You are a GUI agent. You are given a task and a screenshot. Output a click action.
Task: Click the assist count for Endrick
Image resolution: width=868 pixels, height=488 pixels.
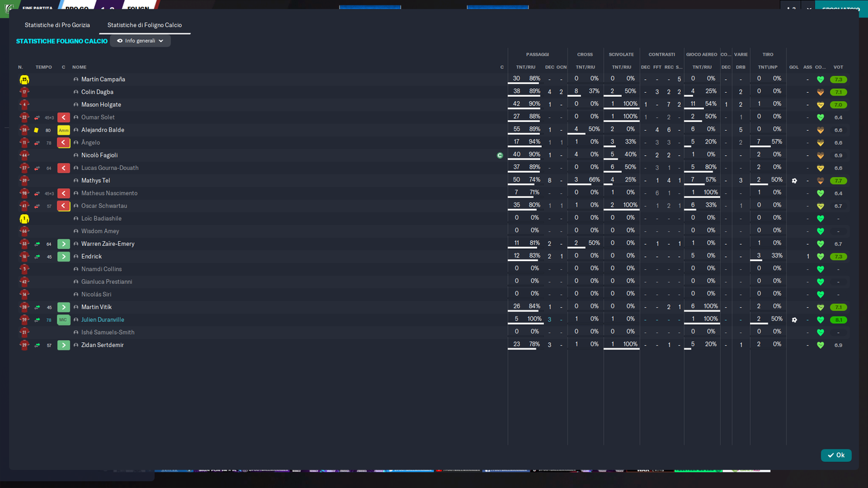[808, 257]
